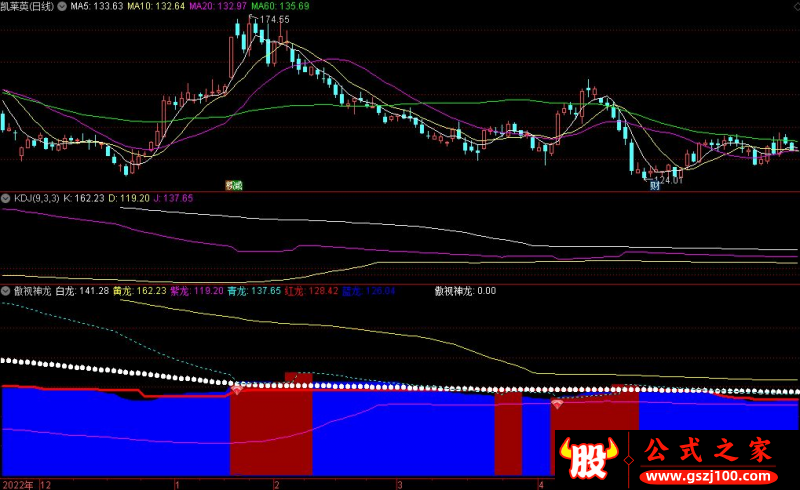Click the second diamond signal marker near April
The height and width of the screenshot is (490, 800).
[x=557, y=404]
